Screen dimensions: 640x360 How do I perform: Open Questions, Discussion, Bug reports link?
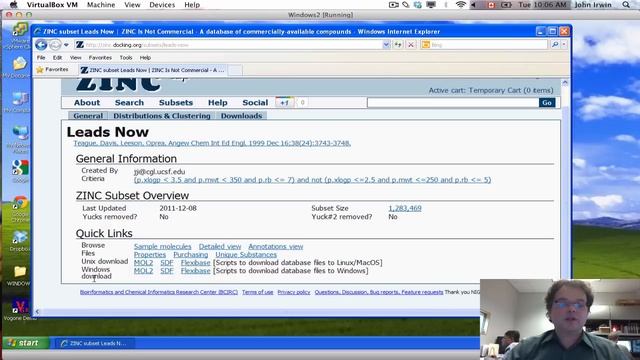pos(379,292)
